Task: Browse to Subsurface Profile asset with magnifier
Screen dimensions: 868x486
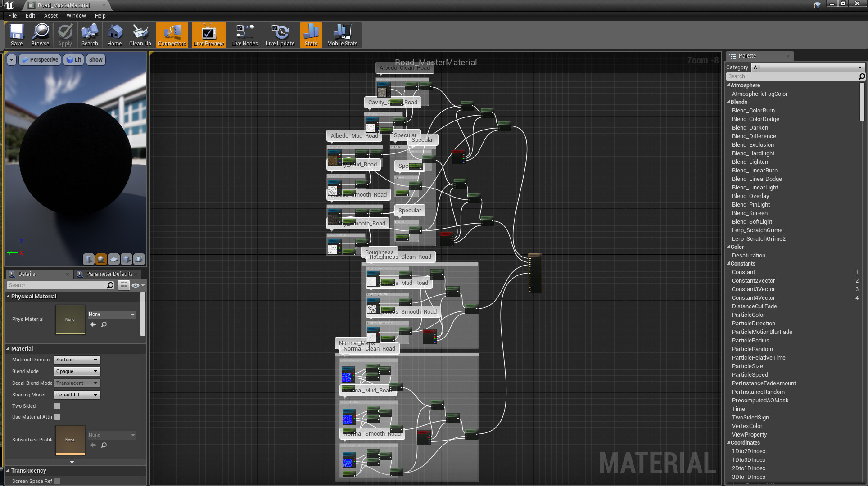Action: point(104,445)
